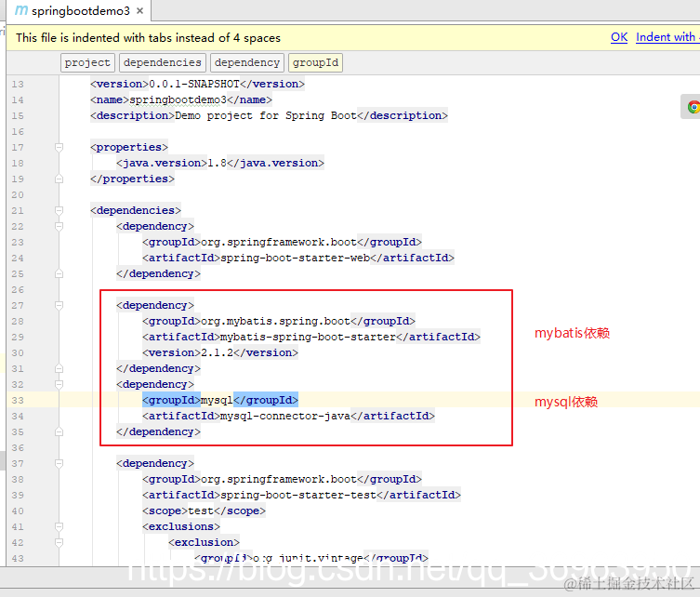Click line number 33 in gutter
The width and height of the screenshot is (700, 597).
18,400
